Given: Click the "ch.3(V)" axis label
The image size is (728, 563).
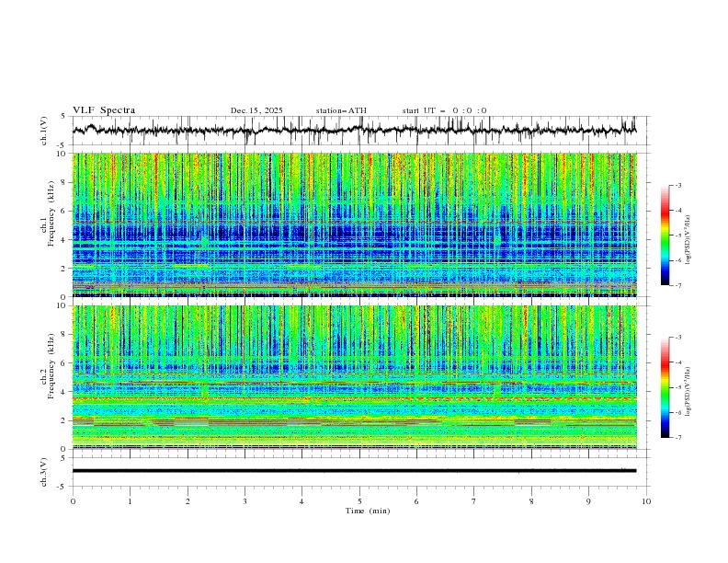Looking at the screenshot, I should [x=44, y=472].
